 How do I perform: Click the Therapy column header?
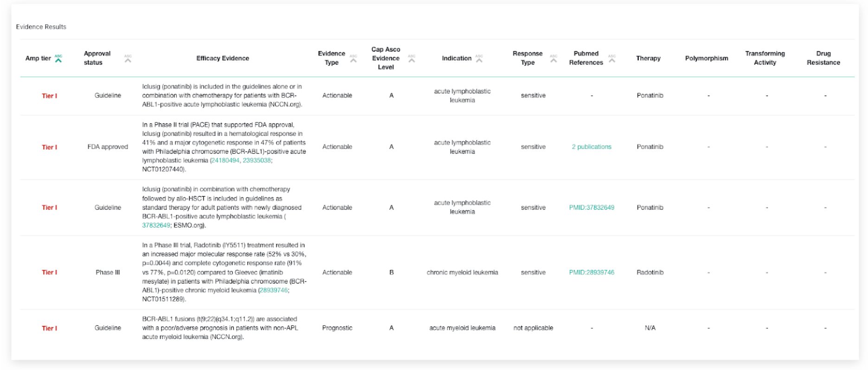(648, 58)
